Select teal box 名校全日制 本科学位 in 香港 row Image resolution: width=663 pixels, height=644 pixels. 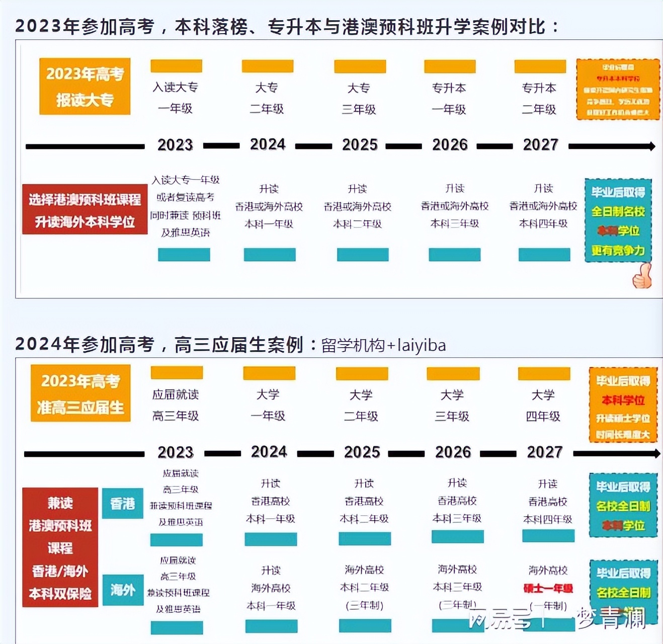point(623,505)
